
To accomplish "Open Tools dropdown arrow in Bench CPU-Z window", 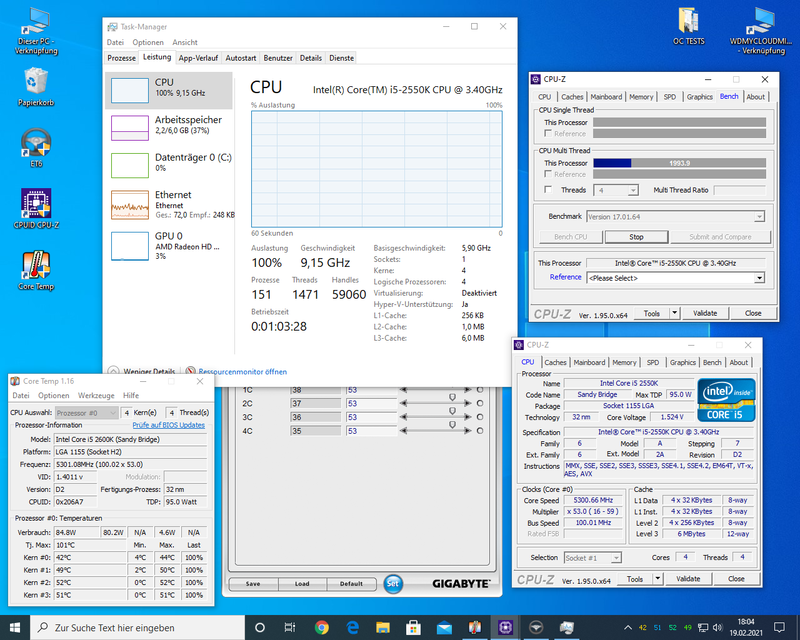I will (x=674, y=313).
